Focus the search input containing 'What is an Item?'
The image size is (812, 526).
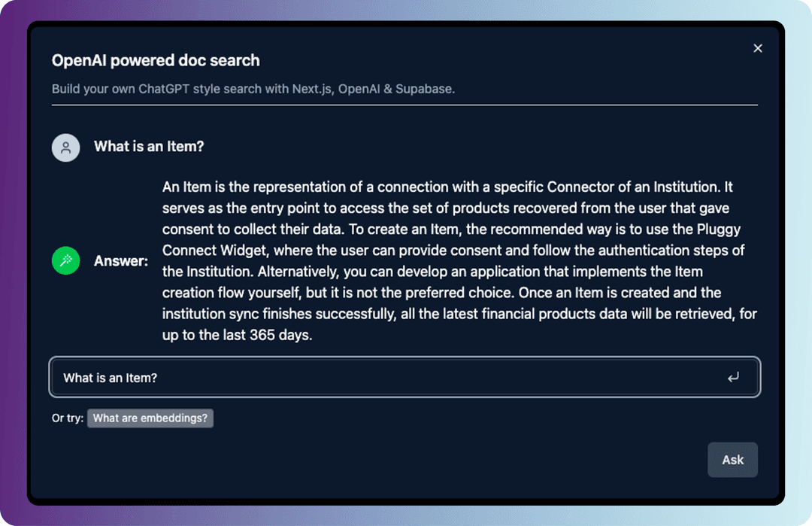point(405,377)
